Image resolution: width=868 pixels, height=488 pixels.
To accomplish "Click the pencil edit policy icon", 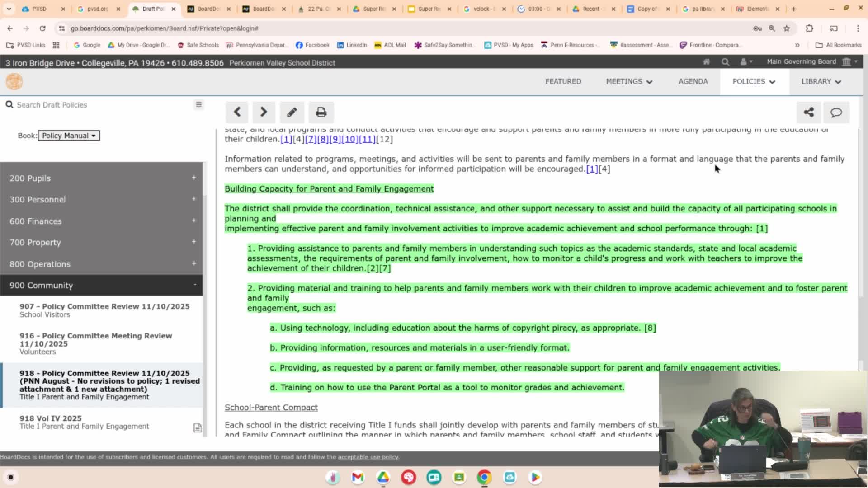I will [x=292, y=112].
